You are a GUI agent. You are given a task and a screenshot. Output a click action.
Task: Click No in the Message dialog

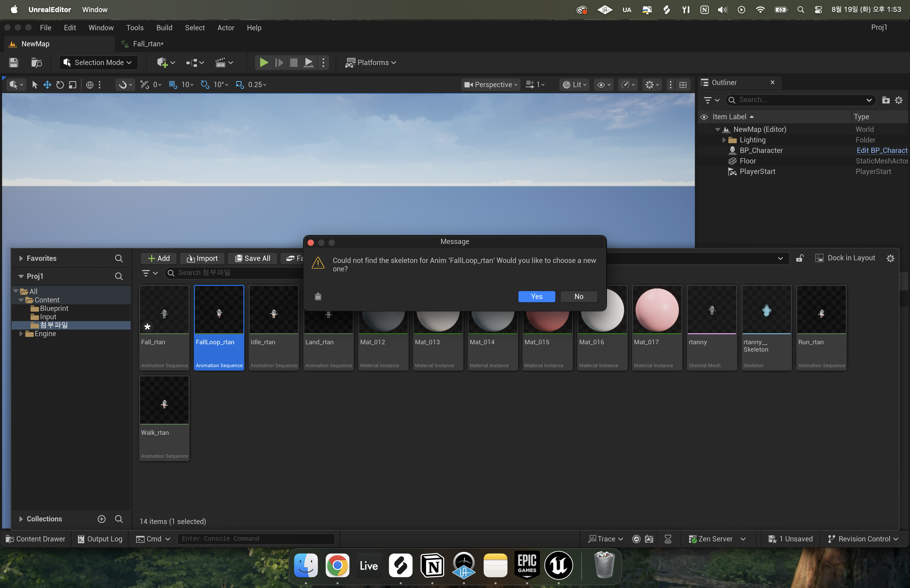click(578, 297)
